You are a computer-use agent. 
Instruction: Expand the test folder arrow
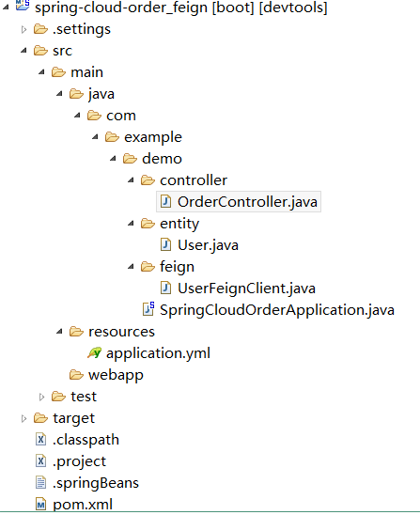click(41, 397)
